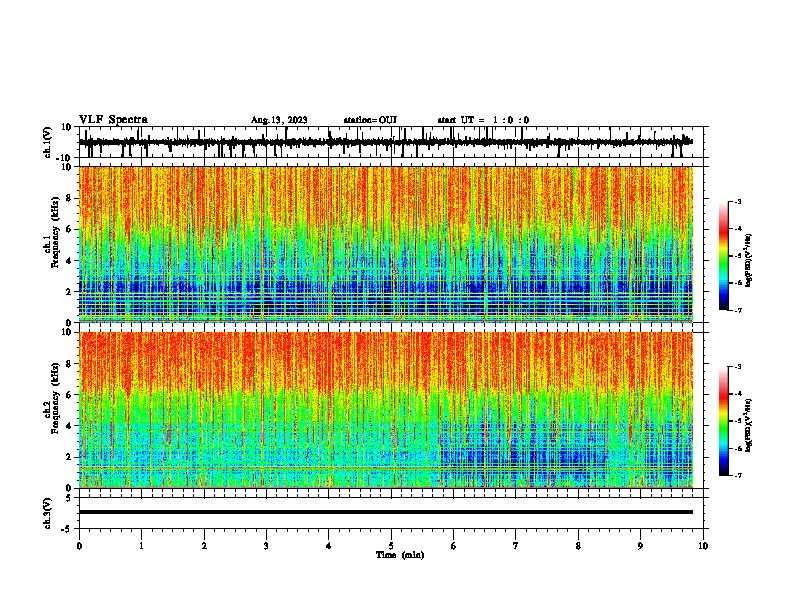The width and height of the screenshot is (792, 612).
Task: Click the "8" kHz tick on ch.1 spectrogram
Action: point(69,198)
